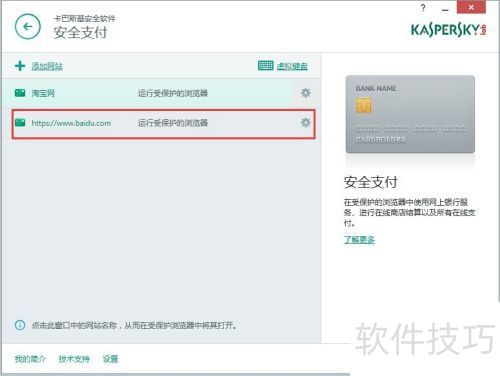This screenshot has height=376, width=500.
Task: Click the Kaspersky logo
Action: coord(449,30)
